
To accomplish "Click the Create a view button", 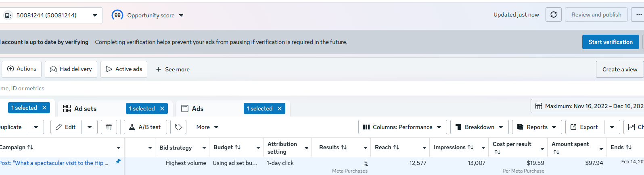I will [620, 69].
